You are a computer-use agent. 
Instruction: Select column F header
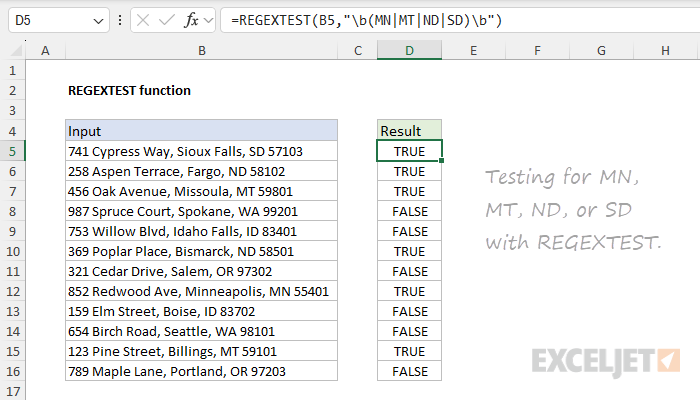(538, 50)
